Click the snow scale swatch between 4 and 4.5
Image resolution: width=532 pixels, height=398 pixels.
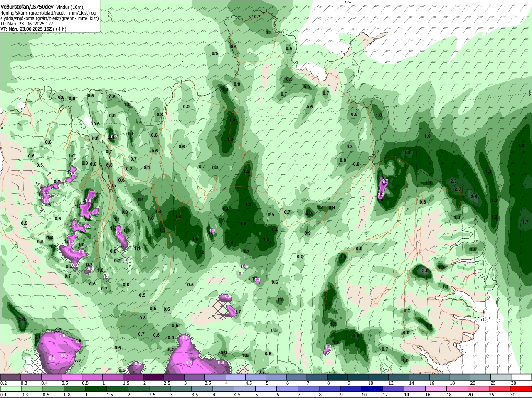click(x=236, y=377)
